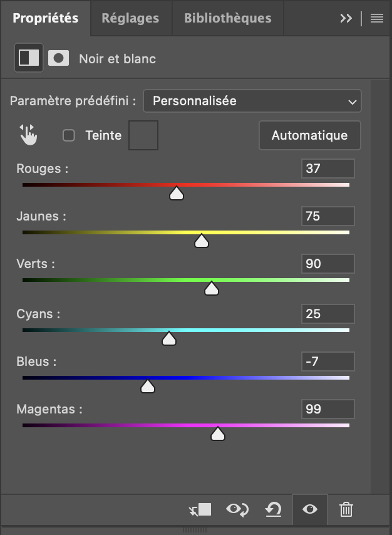Click the Automatique button
This screenshot has width=392, height=535.
tap(309, 135)
